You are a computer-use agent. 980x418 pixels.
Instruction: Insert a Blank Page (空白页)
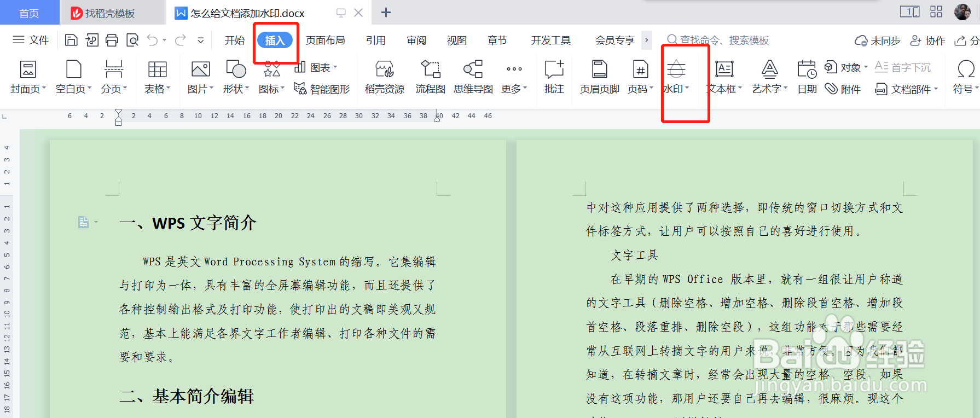73,77
